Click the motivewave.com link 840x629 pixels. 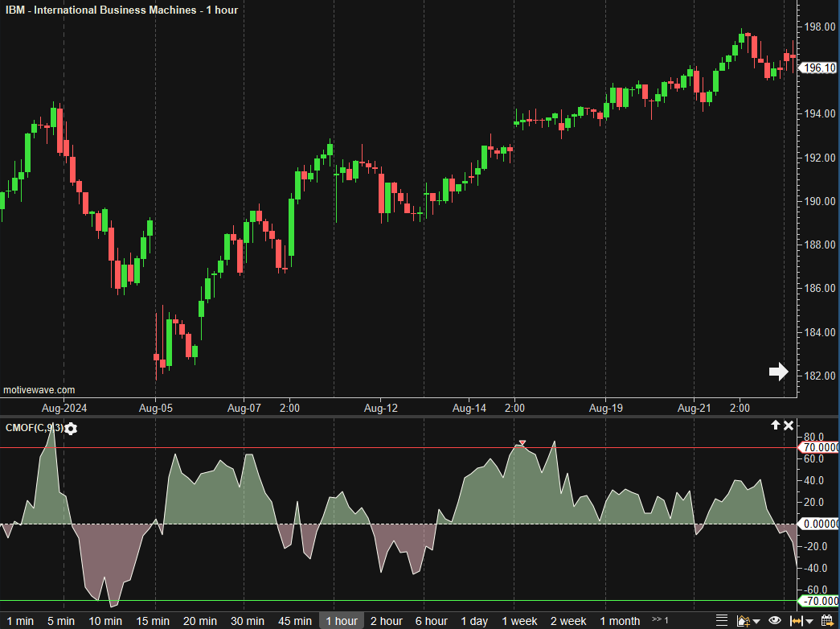point(39,390)
